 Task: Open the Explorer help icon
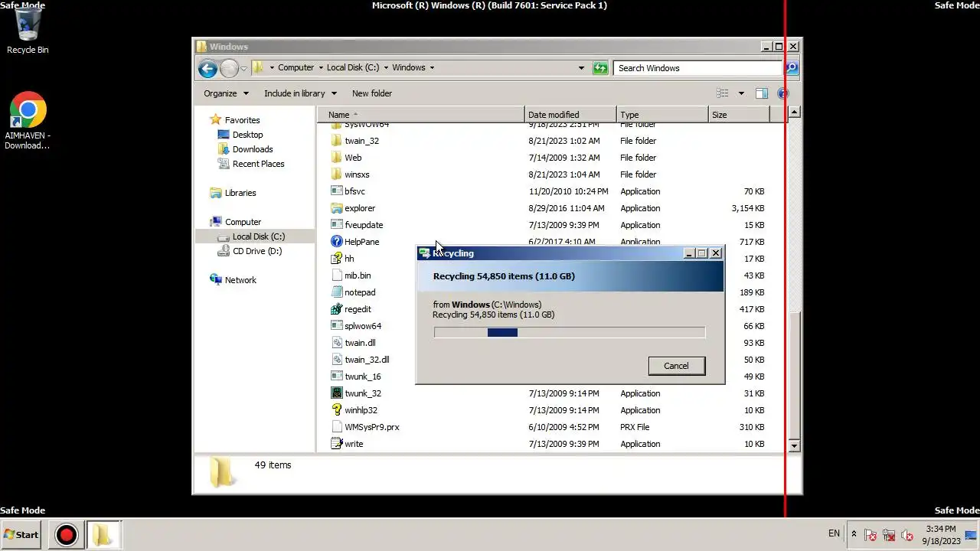(782, 93)
